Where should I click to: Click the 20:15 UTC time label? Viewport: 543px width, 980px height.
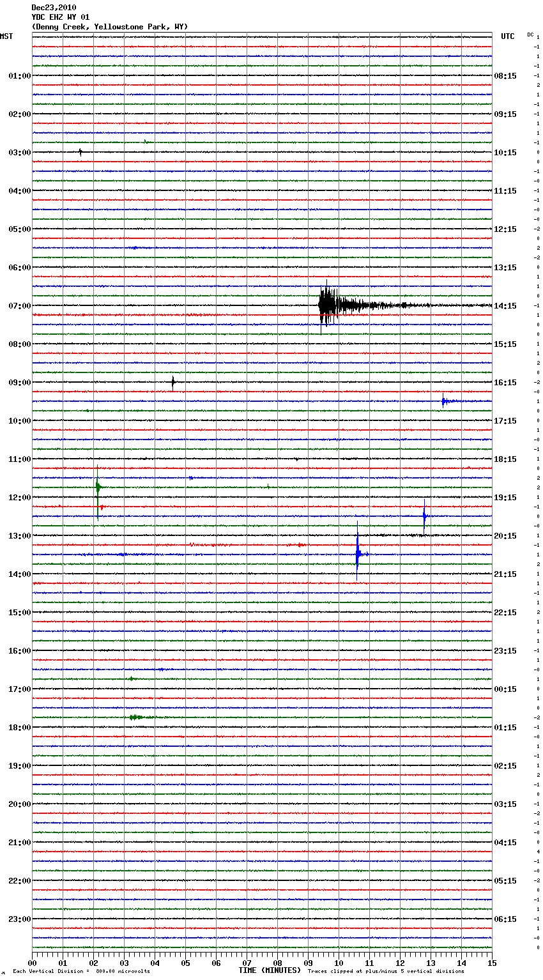pyautogui.click(x=505, y=536)
